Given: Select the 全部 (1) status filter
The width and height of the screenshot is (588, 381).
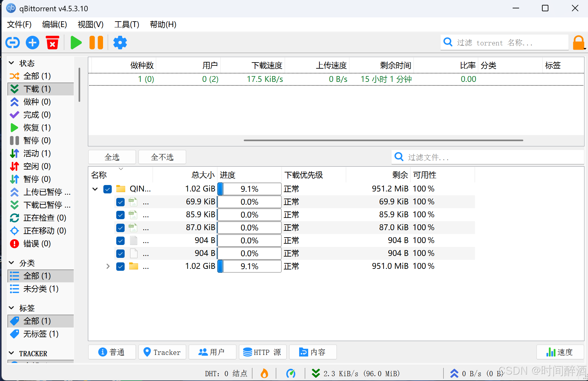Looking at the screenshot, I should [41, 76].
